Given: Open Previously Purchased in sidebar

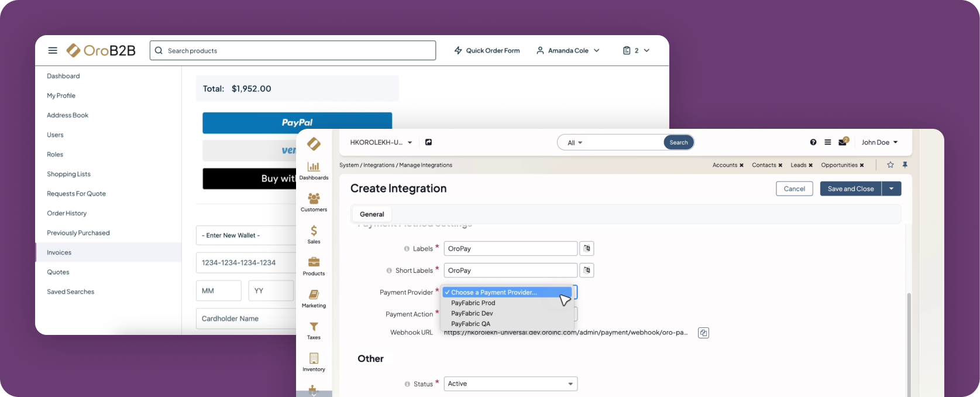Looking at the screenshot, I should [78, 233].
